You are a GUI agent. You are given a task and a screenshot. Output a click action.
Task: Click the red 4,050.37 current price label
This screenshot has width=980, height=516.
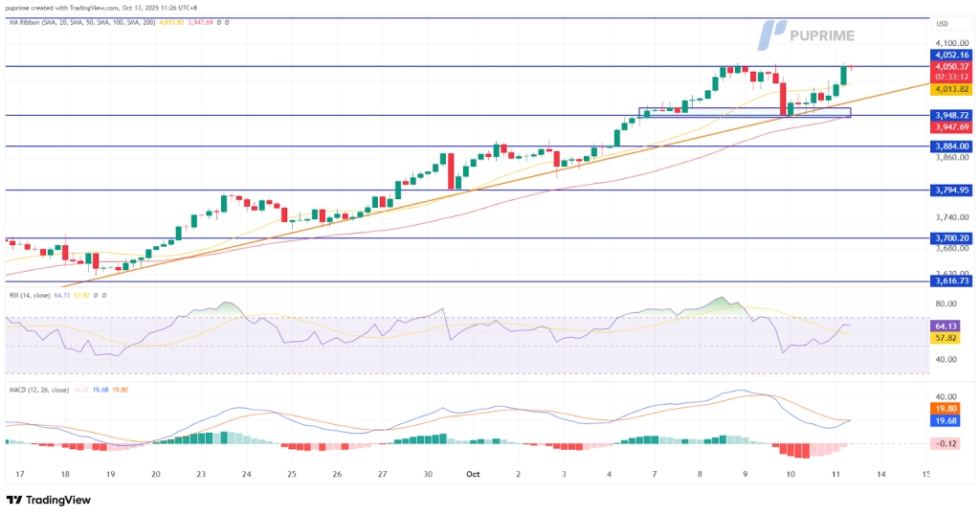pos(952,66)
